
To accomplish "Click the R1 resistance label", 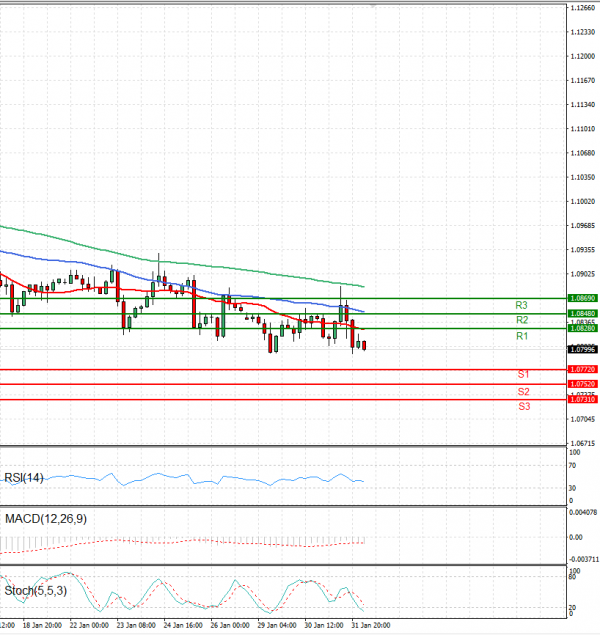I will (x=522, y=336).
